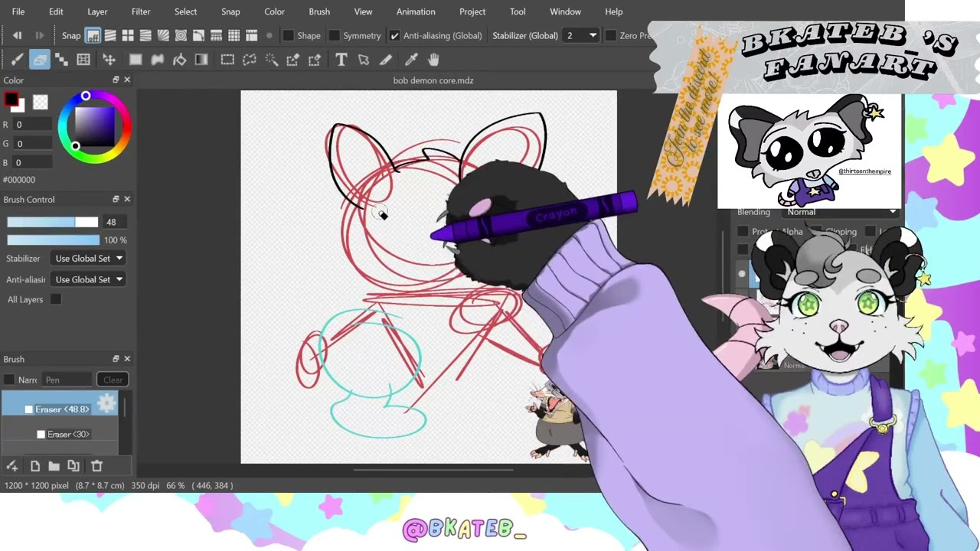Open the File menu

click(x=18, y=11)
